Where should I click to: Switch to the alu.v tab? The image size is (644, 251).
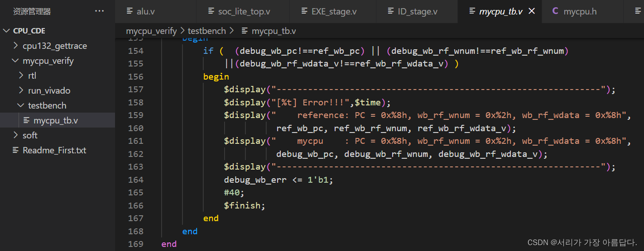(x=156, y=11)
